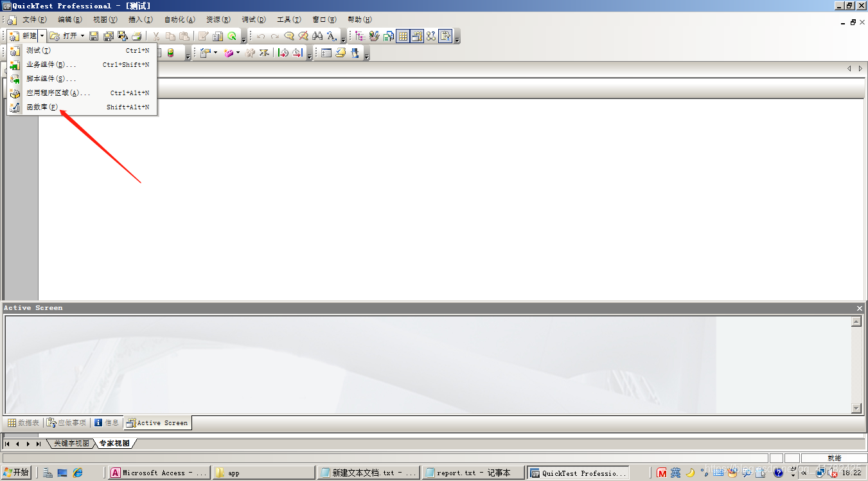The width and height of the screenshot is (868, 481).
Task: Click the Replace text icon
Action: pos(332,36)
